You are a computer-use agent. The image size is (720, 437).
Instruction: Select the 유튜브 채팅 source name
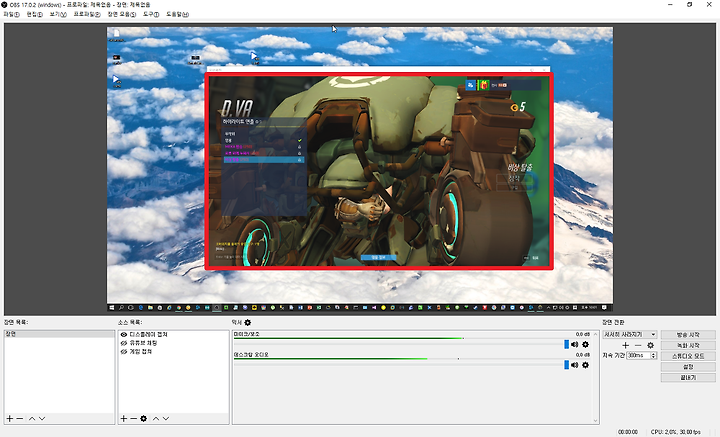(143, 343)
